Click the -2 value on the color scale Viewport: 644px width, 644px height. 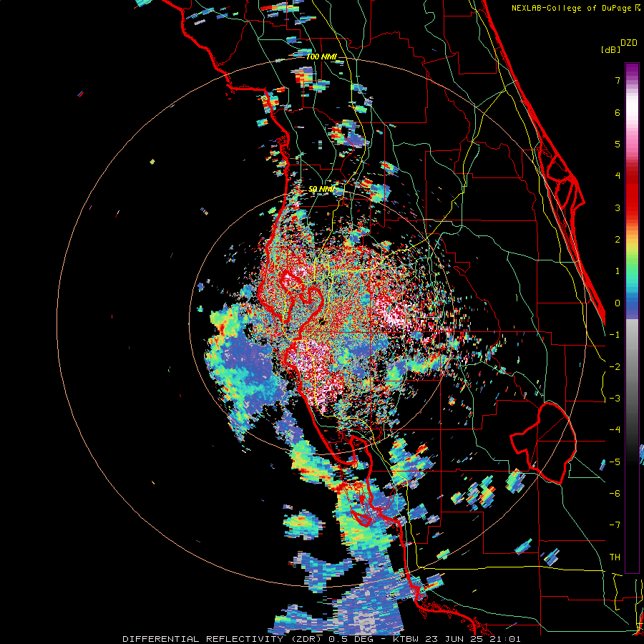[615, 367]
